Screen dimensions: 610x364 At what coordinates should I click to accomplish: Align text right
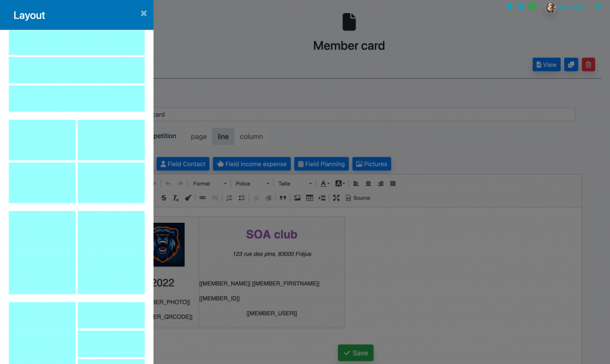pos(381,183)
